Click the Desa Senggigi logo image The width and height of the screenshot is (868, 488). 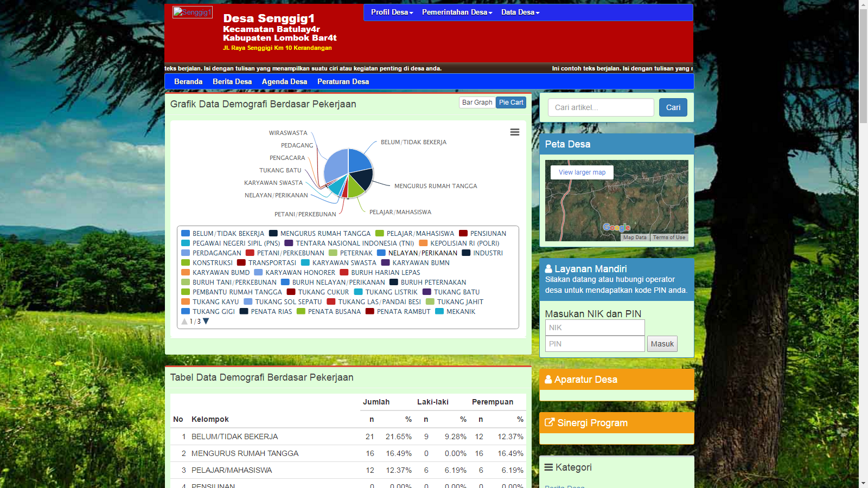pos(192,12)
